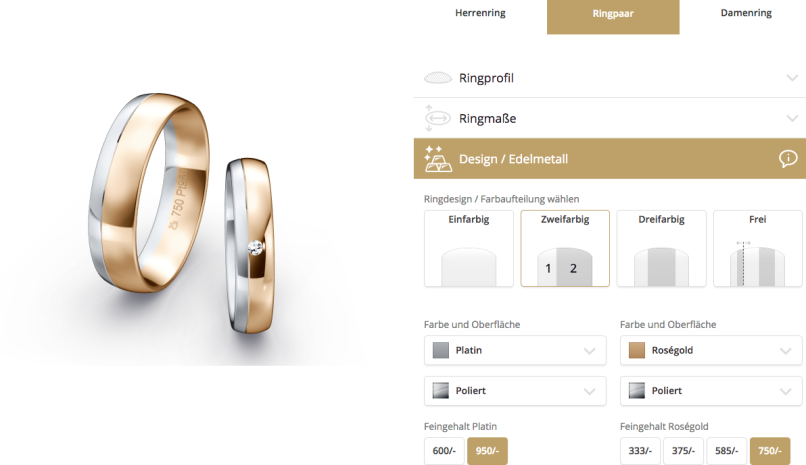Open the Roségold color dropdown
Screen dimensions: 806x465
pyautogui.click(x=711, y=350)
